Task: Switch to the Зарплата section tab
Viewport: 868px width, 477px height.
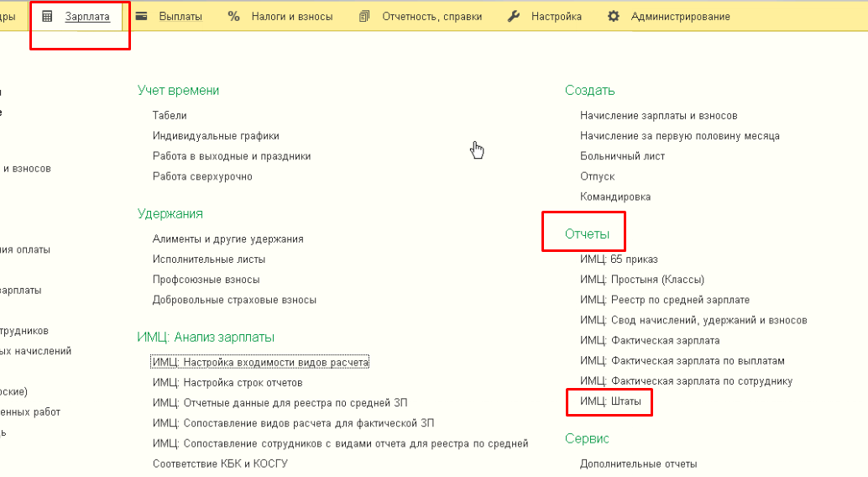Action: click(87, 16)
